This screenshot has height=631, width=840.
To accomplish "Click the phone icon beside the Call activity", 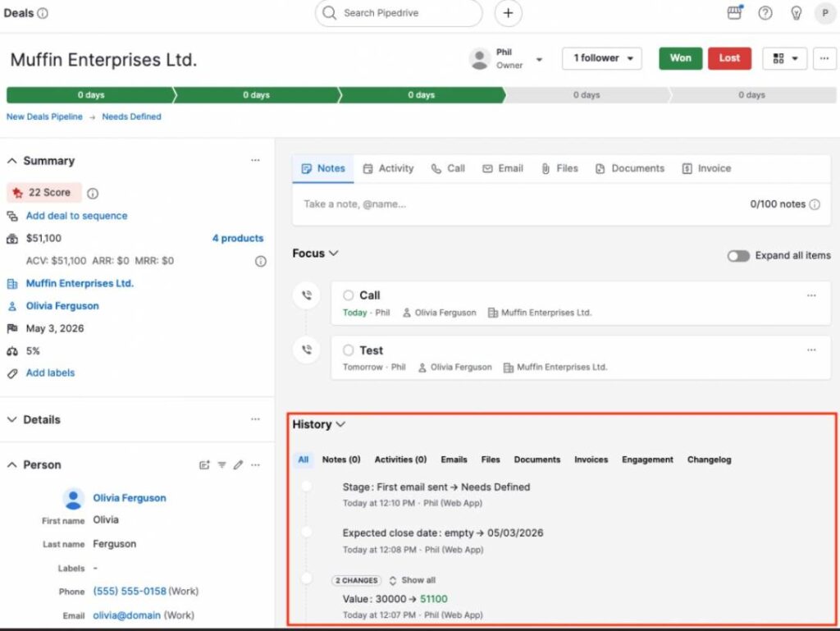I will tap(306, 295).
